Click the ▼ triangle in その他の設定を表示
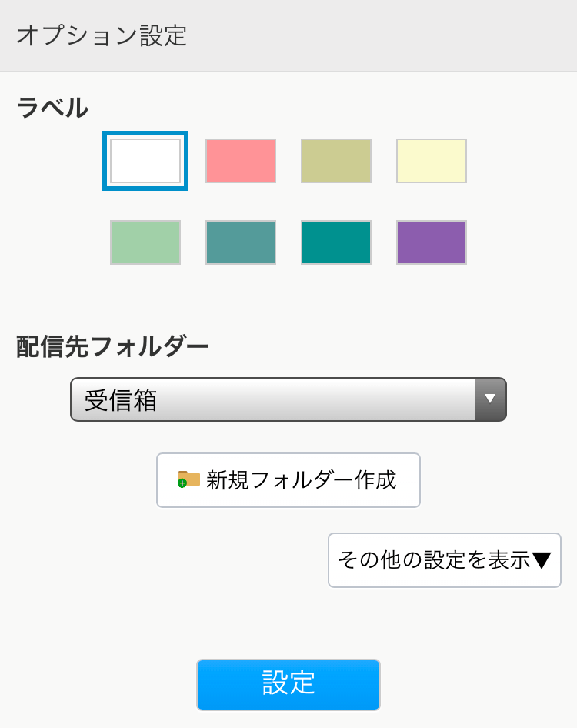This screenshot has width=577, height=728. point(542,561)
